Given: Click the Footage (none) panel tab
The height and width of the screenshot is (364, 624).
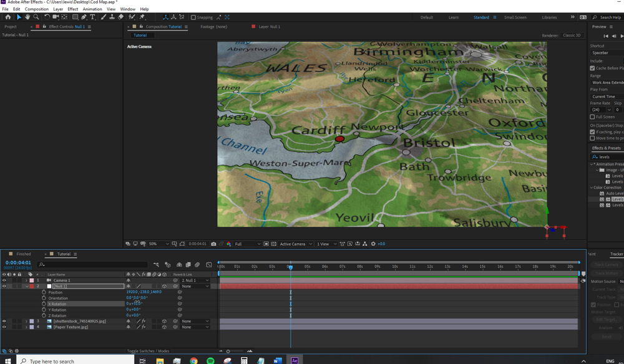Looking at the screenshot, I should [213, 27].
